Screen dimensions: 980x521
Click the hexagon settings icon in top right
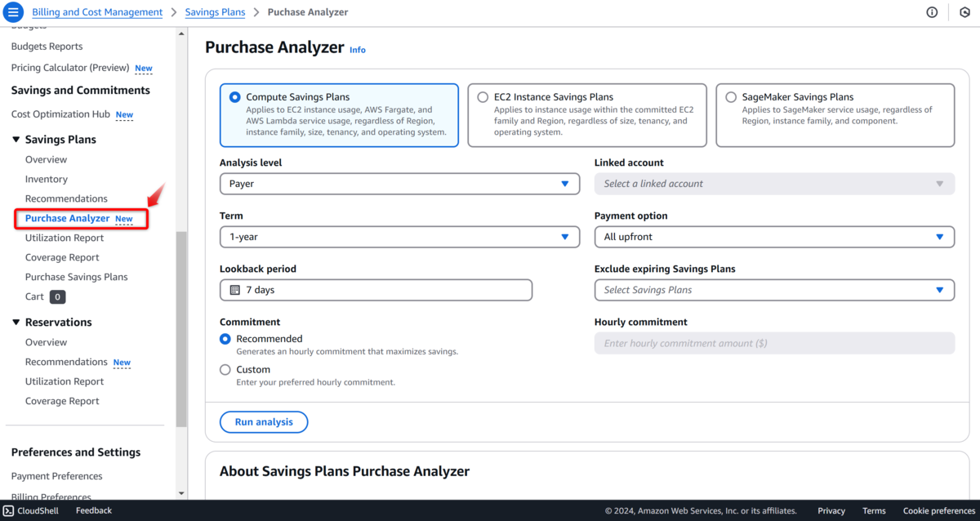pos(964,12)
